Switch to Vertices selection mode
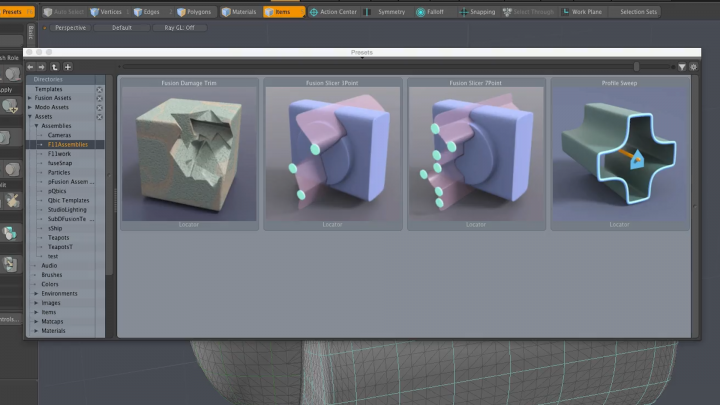This screenshot has width=720, height=405. click(x=109, y=11)
